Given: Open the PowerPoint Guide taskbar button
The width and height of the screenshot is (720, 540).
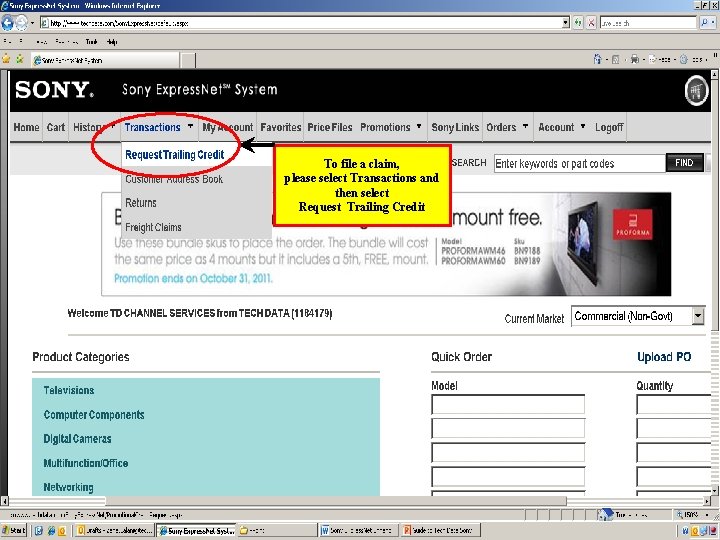Looking at the screenshot, I should coord(441,530).
